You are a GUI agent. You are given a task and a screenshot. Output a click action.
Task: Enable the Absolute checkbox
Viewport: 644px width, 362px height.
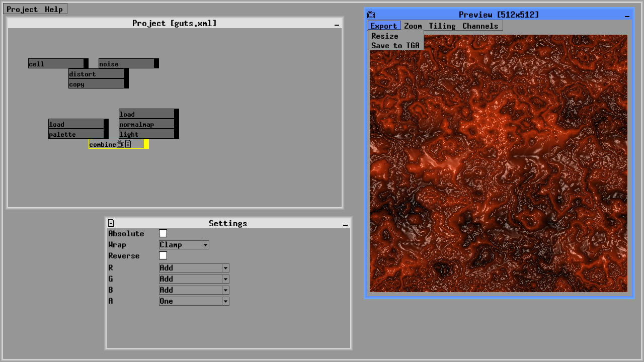click(x=163, y=233)
